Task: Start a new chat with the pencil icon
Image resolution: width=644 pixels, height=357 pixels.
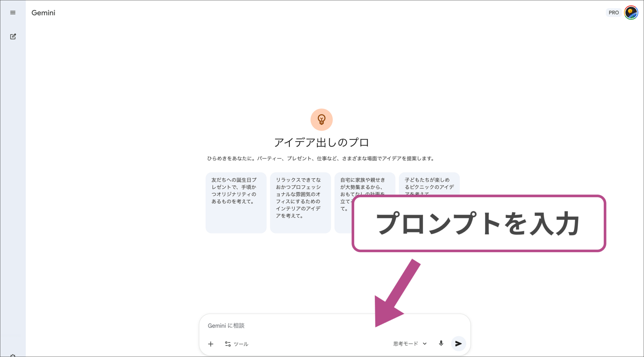Action: click(13, 36)
